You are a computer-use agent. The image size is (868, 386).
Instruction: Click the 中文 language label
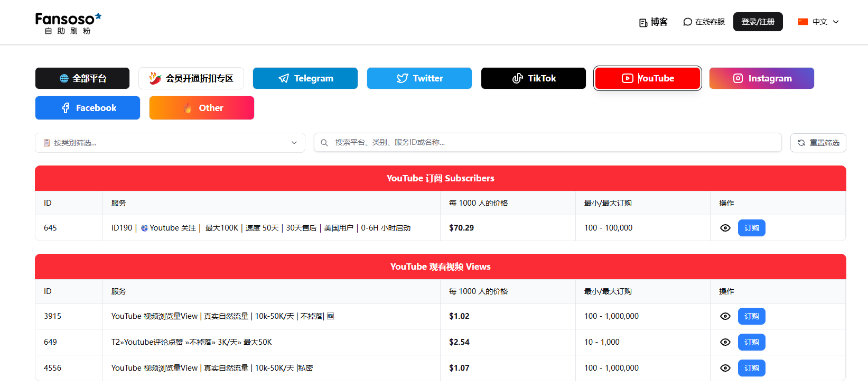click(x=820, y=22)
